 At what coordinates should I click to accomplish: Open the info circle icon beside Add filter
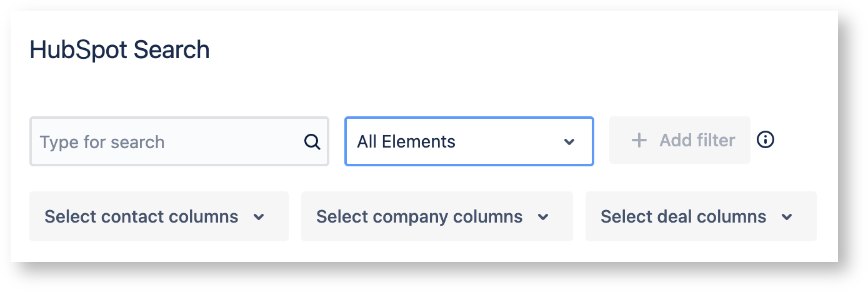[x=766, y=139]
